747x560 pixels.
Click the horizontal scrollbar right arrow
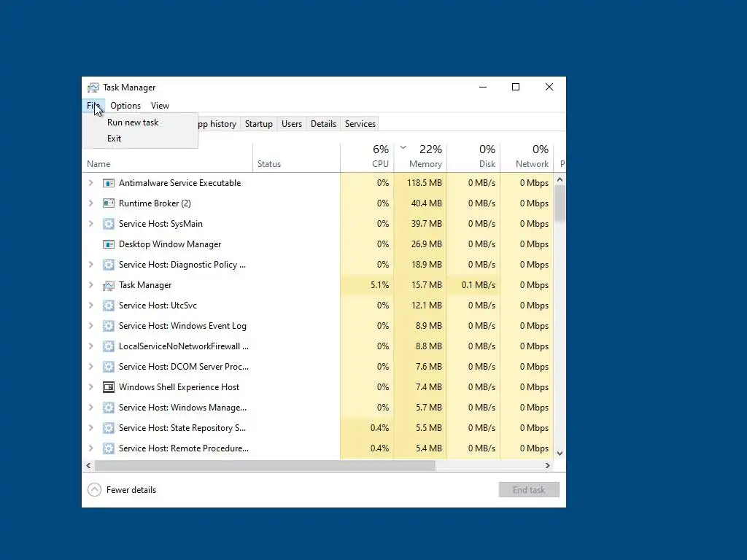click(548, 466)
